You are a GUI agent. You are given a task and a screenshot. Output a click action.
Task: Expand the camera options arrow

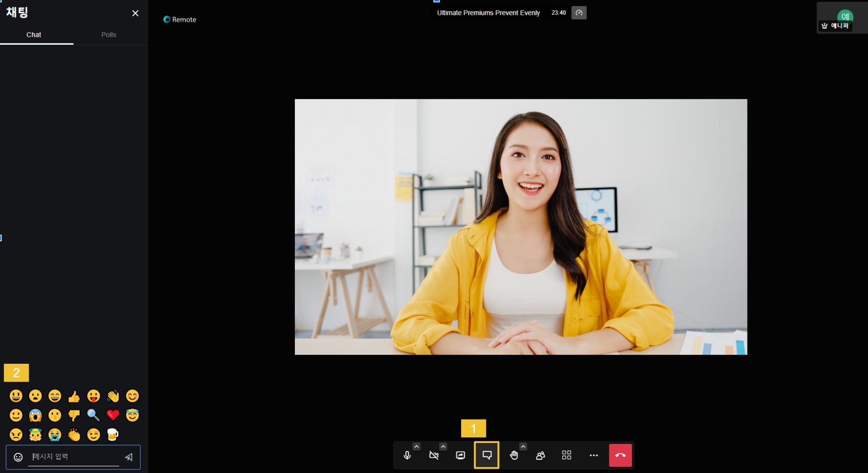point(443,447)
